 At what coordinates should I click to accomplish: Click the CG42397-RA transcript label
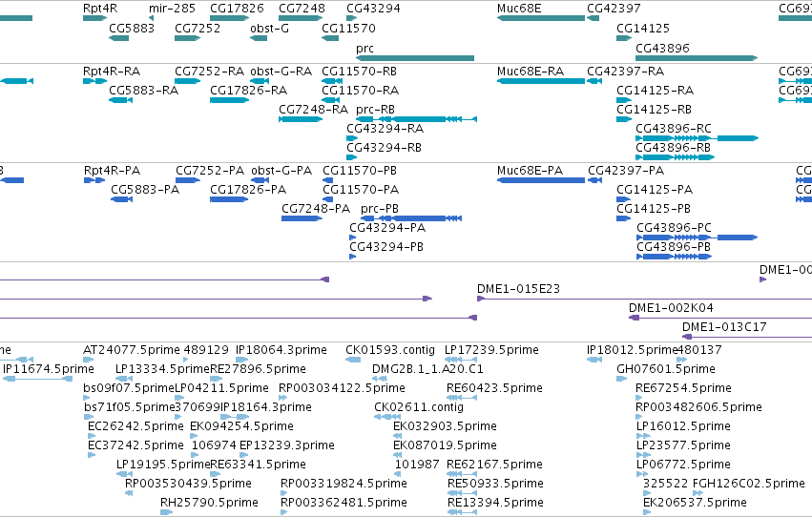tap(625, 71)
